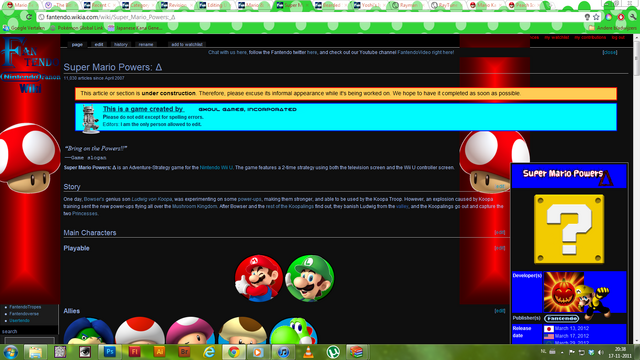Open WinRAR books icon in taskbar
Screen dimensions: 640x360
[x=357, y=352]
